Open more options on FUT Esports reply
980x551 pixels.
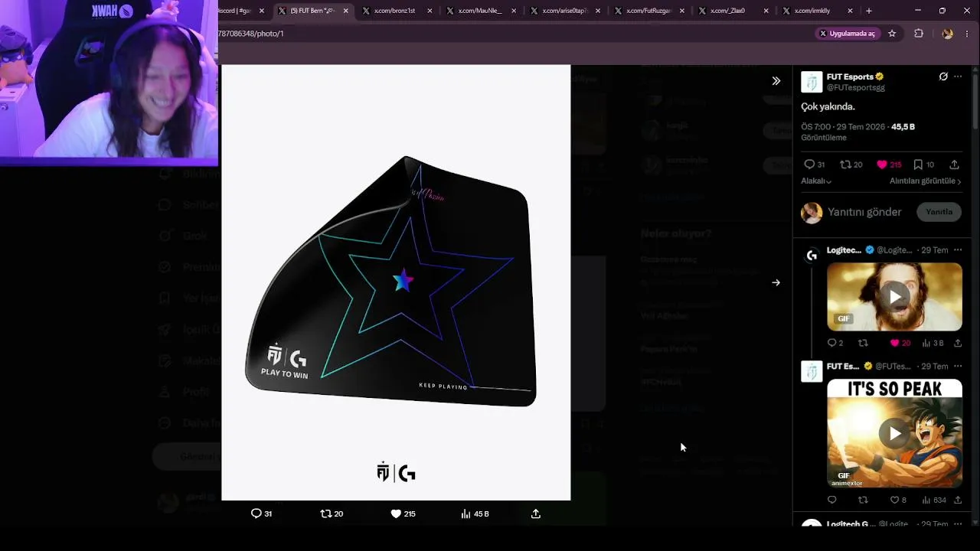958,367
